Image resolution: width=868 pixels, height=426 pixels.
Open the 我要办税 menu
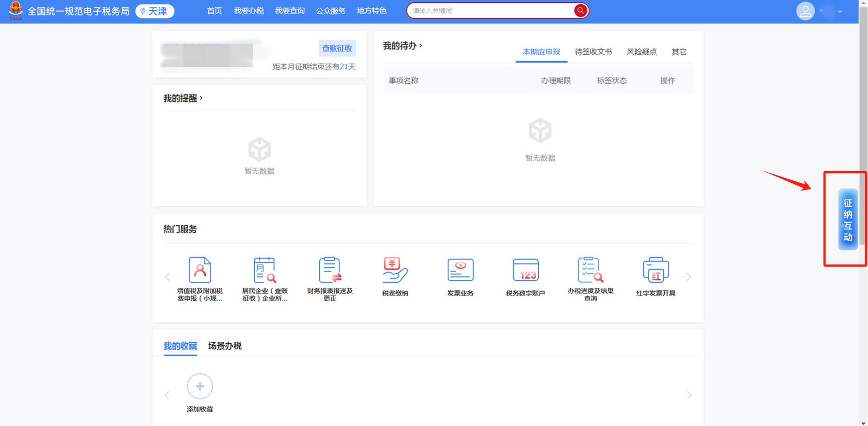[x=249, y=11]
